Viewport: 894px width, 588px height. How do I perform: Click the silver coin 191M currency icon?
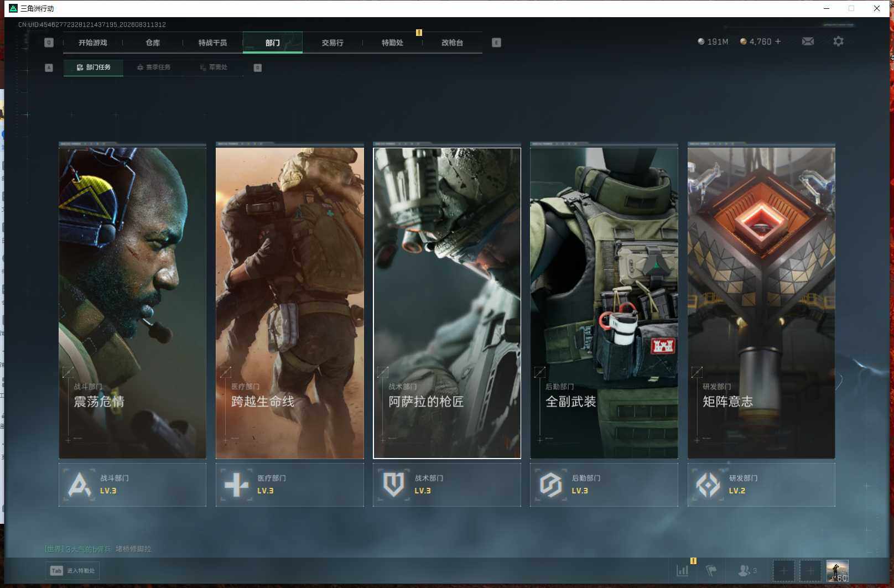(701, 41)
